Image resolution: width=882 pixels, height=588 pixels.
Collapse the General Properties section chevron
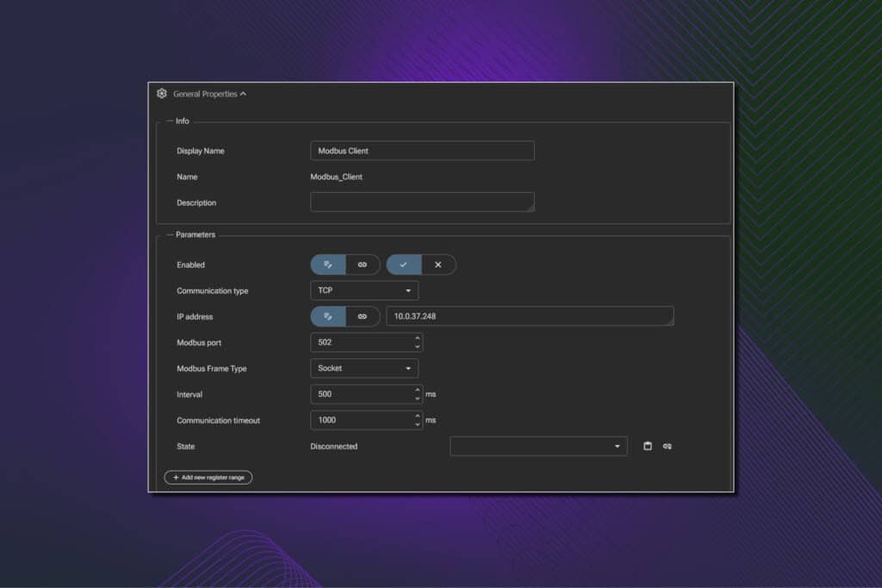click(x=243, y=94)
